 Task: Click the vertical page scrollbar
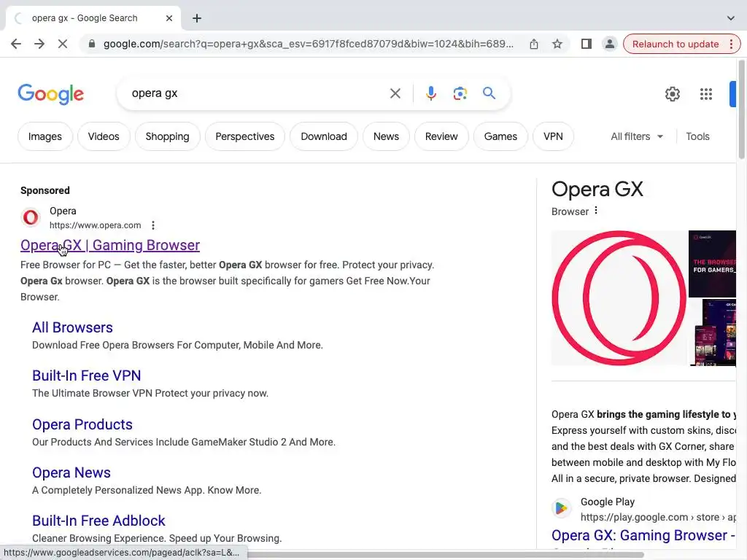[741, 109]
